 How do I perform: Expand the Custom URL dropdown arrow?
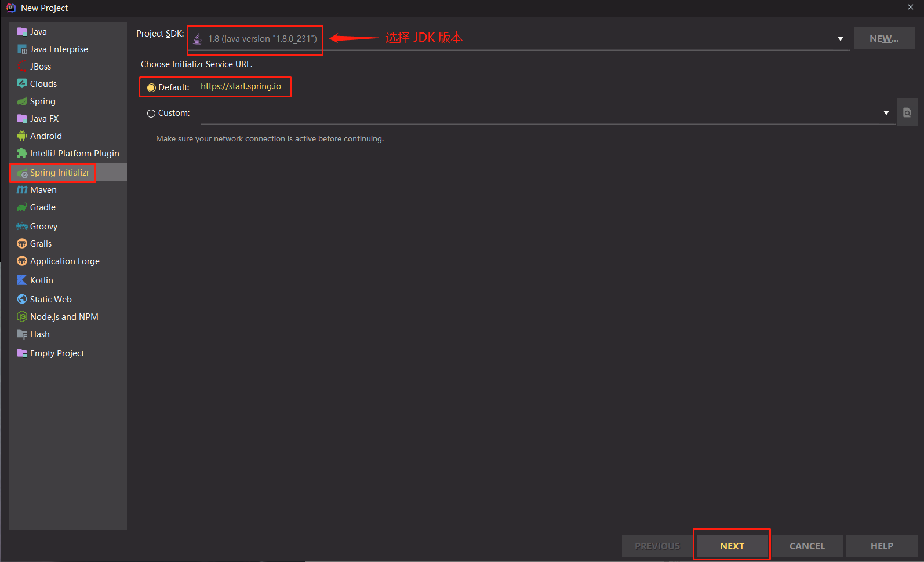[x=886, y=113]
